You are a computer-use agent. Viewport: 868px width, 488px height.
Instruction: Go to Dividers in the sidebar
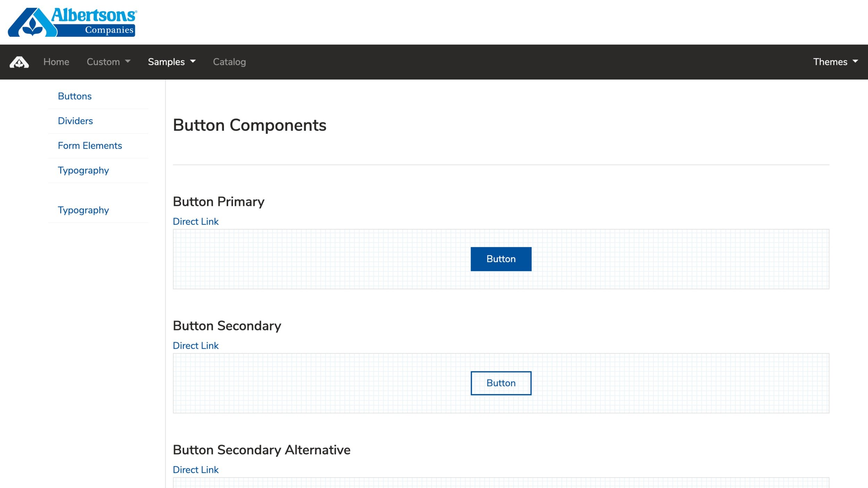[75, 121]
